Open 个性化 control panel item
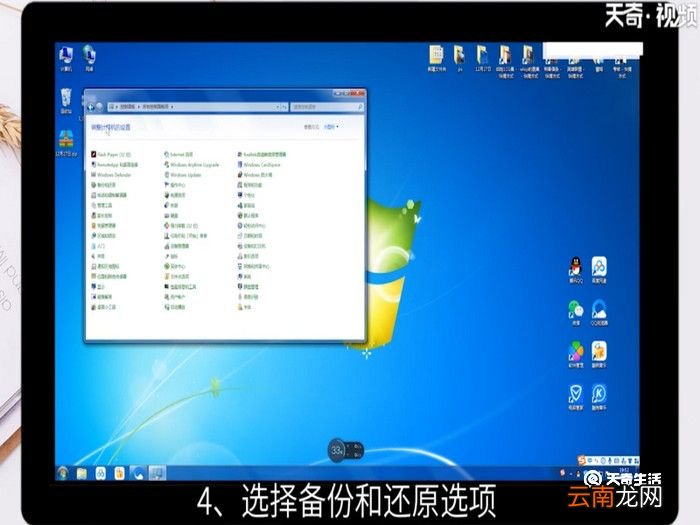This screenshot has height=525, width=700. pyautogui.click(x=246, y=195)
